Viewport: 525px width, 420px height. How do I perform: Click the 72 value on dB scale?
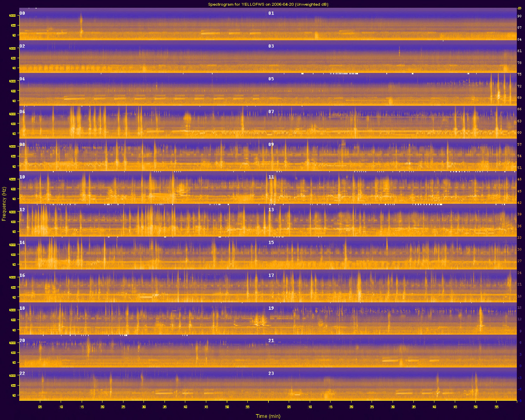point(519,86)
